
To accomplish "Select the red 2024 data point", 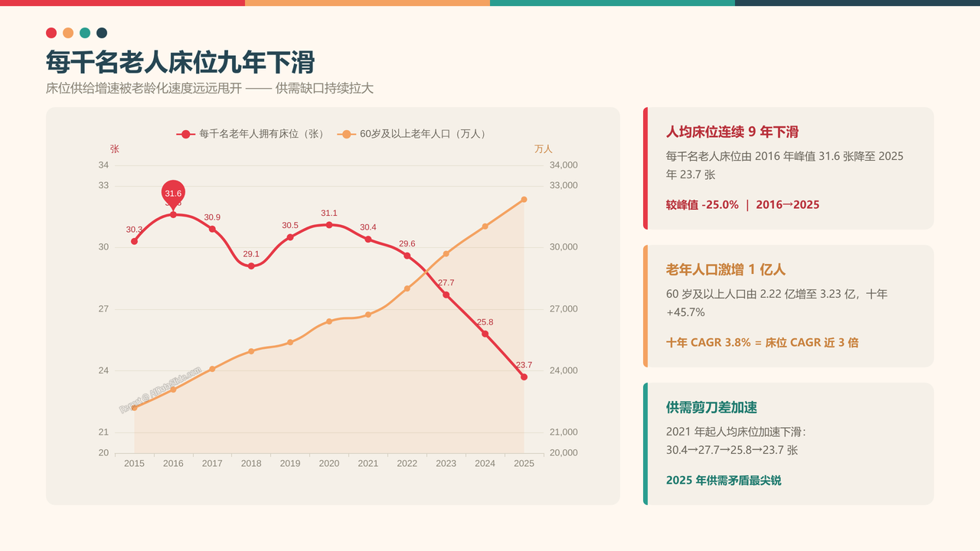I will [485, 334].
